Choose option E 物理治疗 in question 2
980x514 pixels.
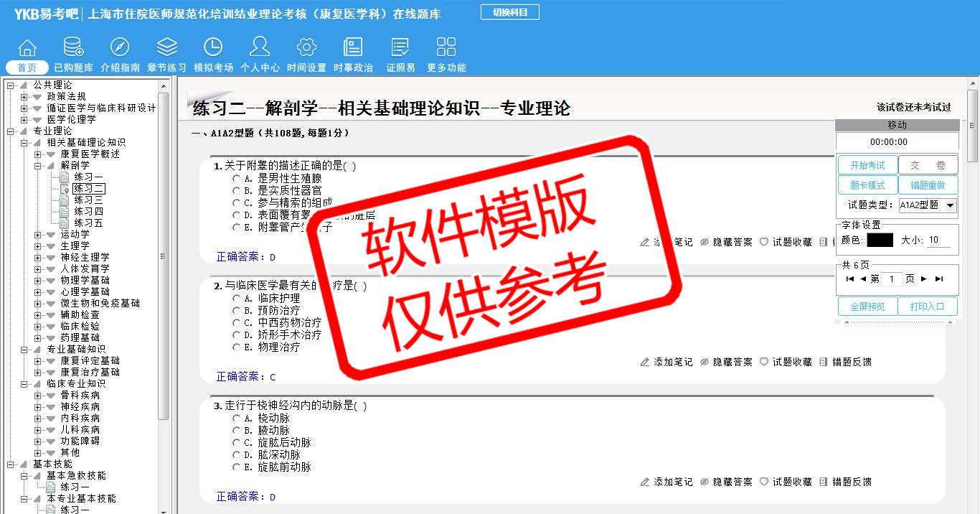click(237, 347)
